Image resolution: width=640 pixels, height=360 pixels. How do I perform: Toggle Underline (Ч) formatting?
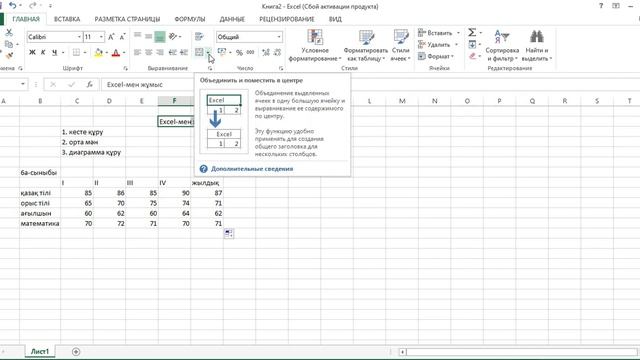pyautogui.click(x=54, y=52)
